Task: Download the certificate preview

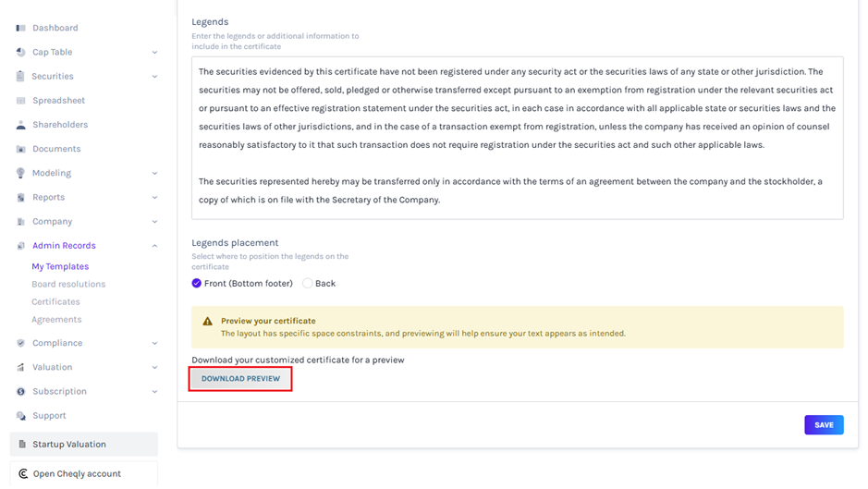Action: pos(240,379)
